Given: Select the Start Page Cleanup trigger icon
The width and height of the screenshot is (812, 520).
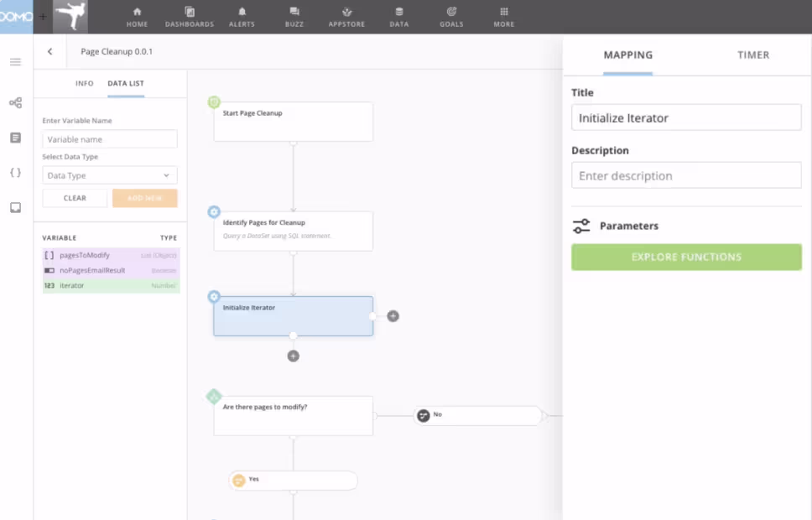Looking at the screenshot, I should [x=214, y=101].
